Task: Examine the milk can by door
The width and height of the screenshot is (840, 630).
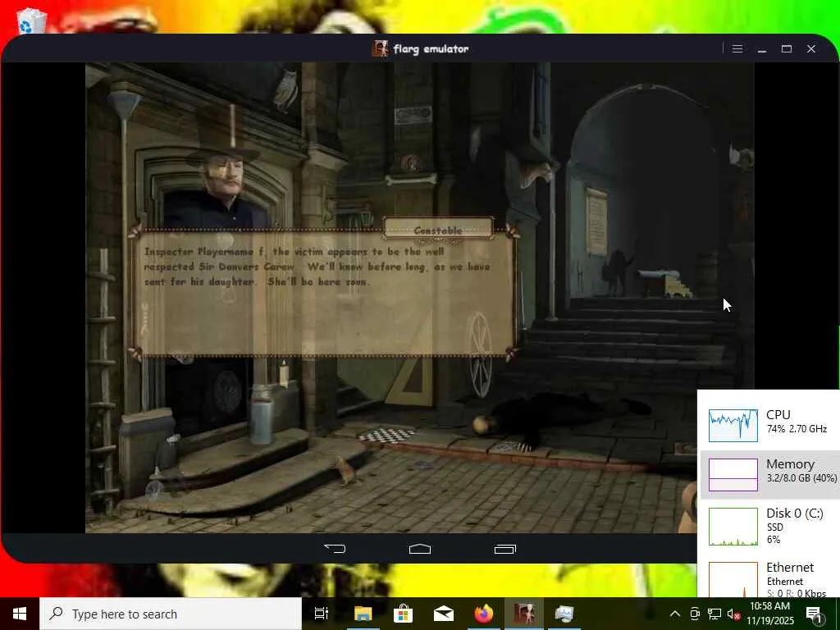Action: (261, 413)
